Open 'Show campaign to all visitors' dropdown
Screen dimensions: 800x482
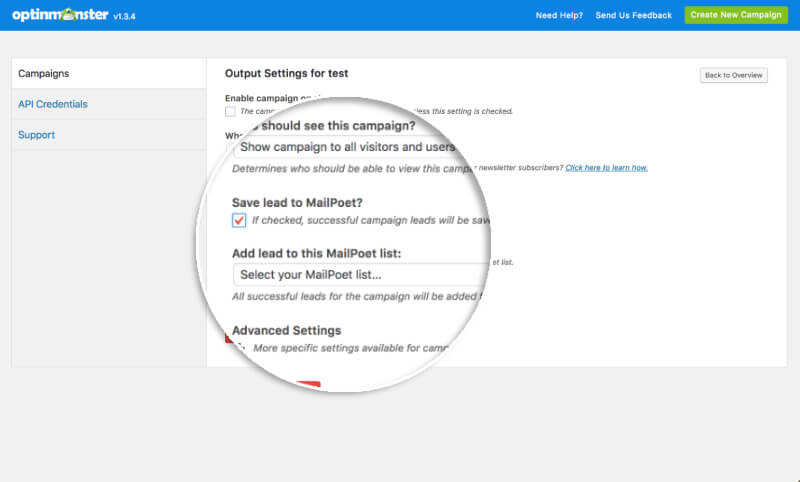(347, 147)
